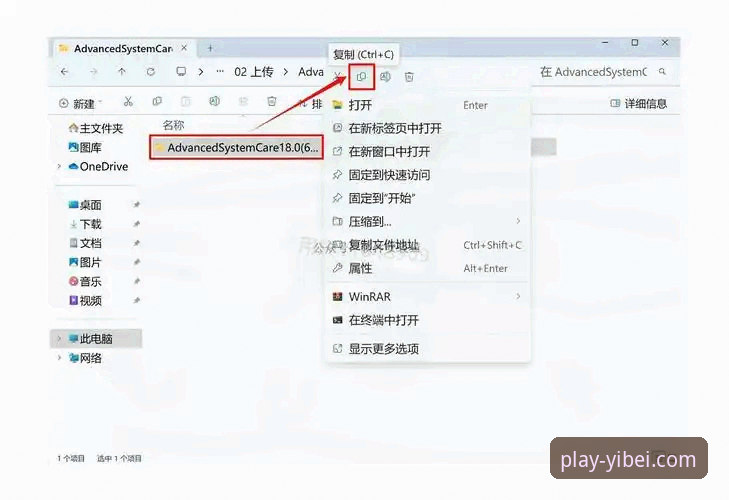Click the Adva breadcrumb segment
The width and height of the screenshot is (729, 500).
(x=311, y=72)
